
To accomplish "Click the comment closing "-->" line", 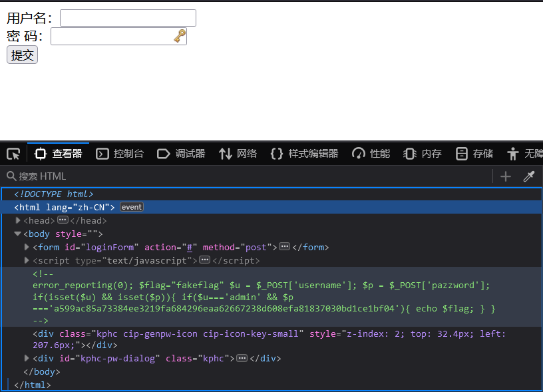I will pyautogui.click(x=41, y=321).
